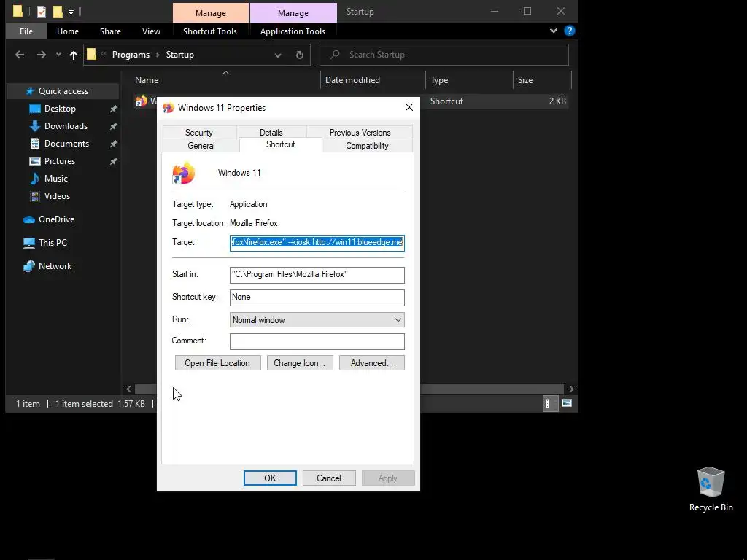Open Downloads in the navigation pane

pos(66,126)
